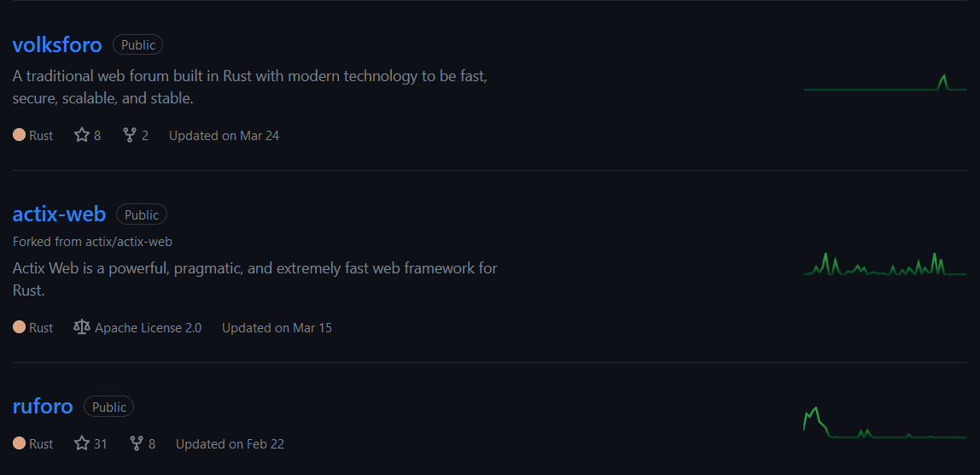Click the star icon for ruforo
Screen dimensions: 980x475
(82, 443)
